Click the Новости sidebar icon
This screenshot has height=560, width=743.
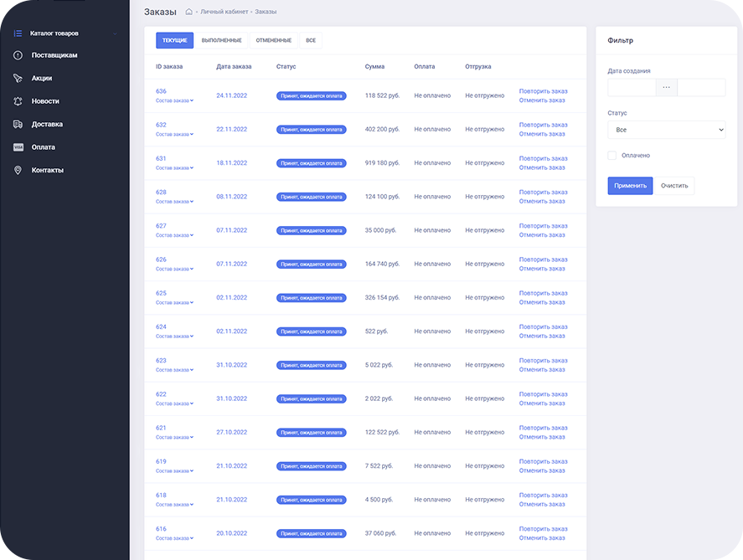click(18, 100)
